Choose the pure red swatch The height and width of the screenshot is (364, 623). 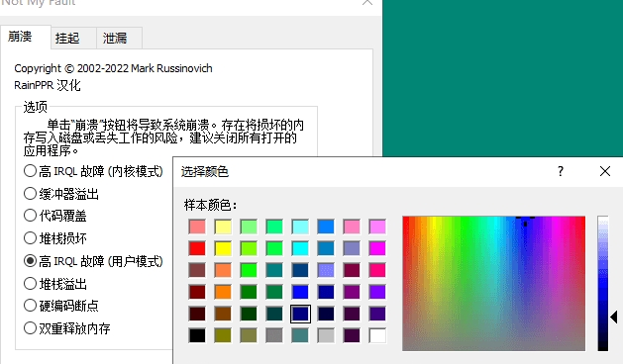[x=197, y=248]
